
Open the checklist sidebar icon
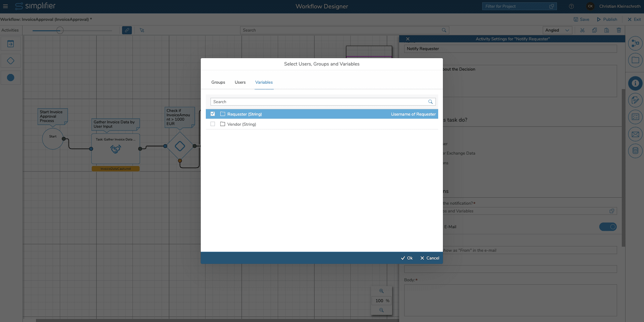pos(635,117)
